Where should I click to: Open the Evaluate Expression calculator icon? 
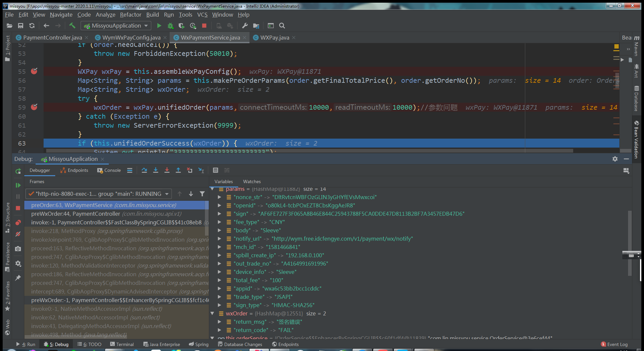(215, 170)
